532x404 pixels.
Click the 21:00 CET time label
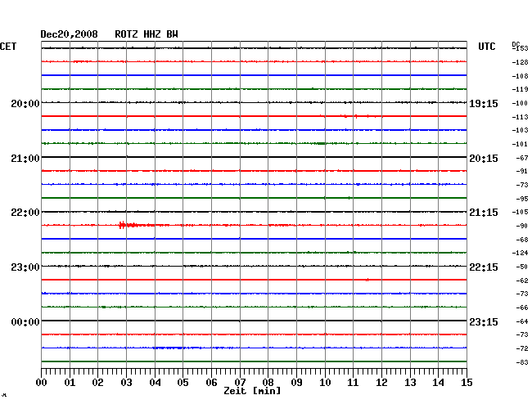pyautogui.click(x=25, y=159)
